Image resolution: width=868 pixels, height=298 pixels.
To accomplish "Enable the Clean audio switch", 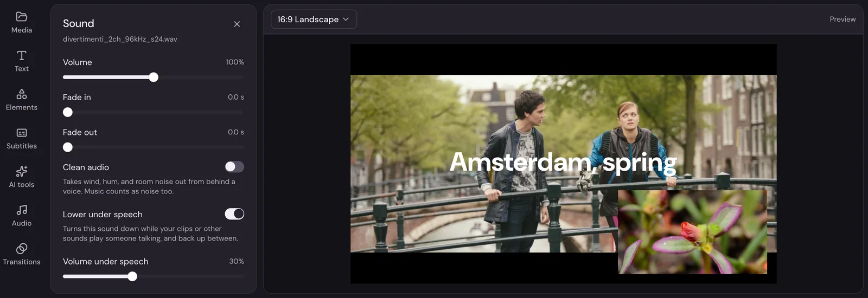I will [x=234, y=167].
